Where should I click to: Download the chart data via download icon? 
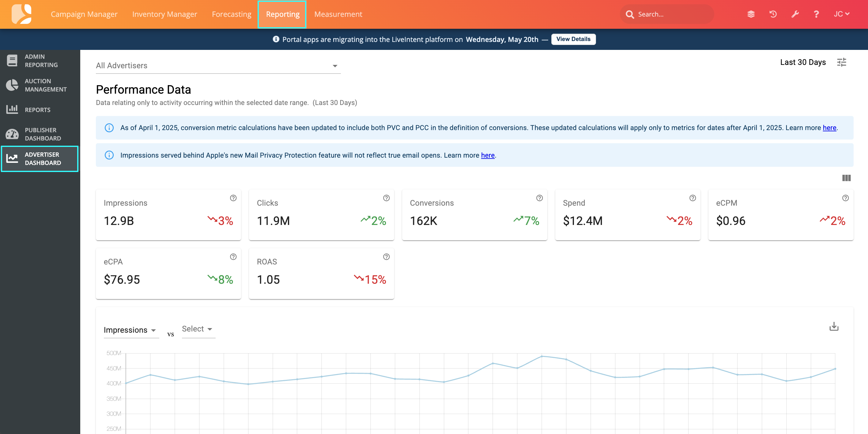click(834, 326)
